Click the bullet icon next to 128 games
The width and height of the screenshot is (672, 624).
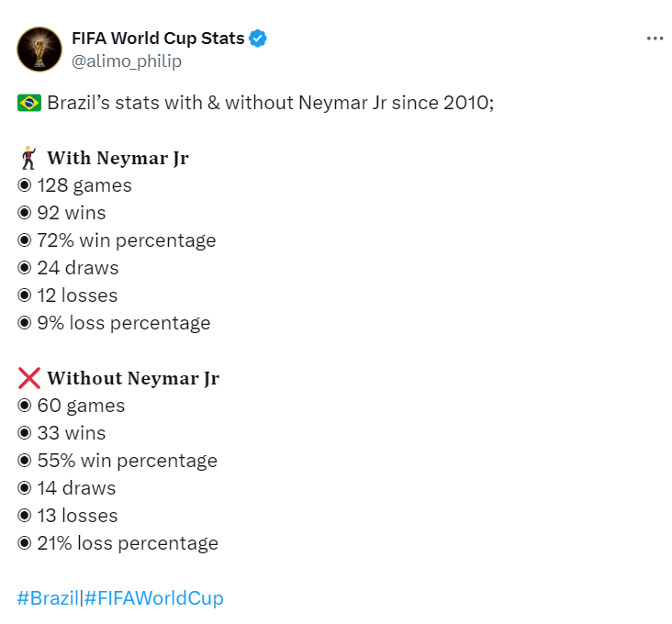click(24, 185)
